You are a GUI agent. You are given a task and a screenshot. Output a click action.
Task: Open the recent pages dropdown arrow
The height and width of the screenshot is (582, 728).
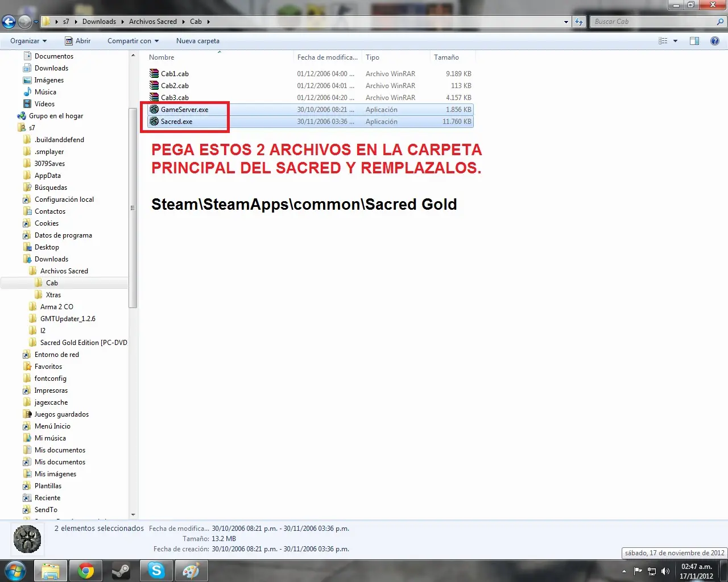36,22
